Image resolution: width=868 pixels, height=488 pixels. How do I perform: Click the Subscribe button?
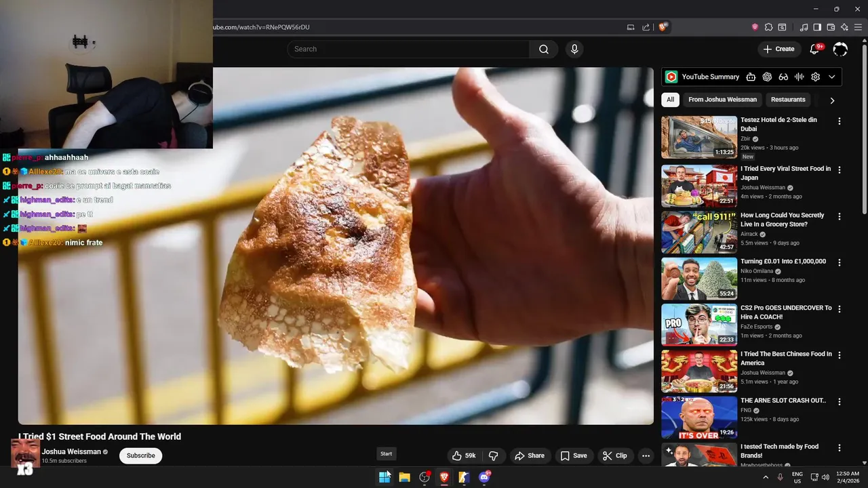coord(141,455)
